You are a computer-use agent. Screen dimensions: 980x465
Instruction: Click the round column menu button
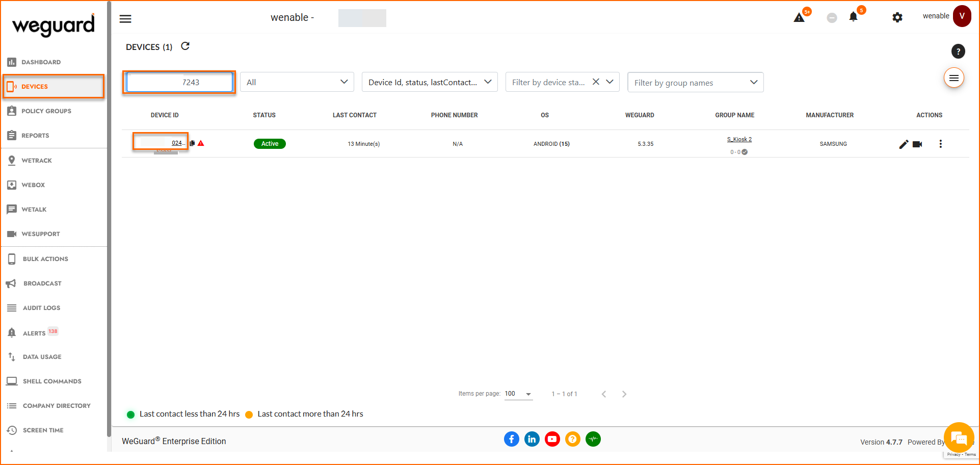coord(954,78)
